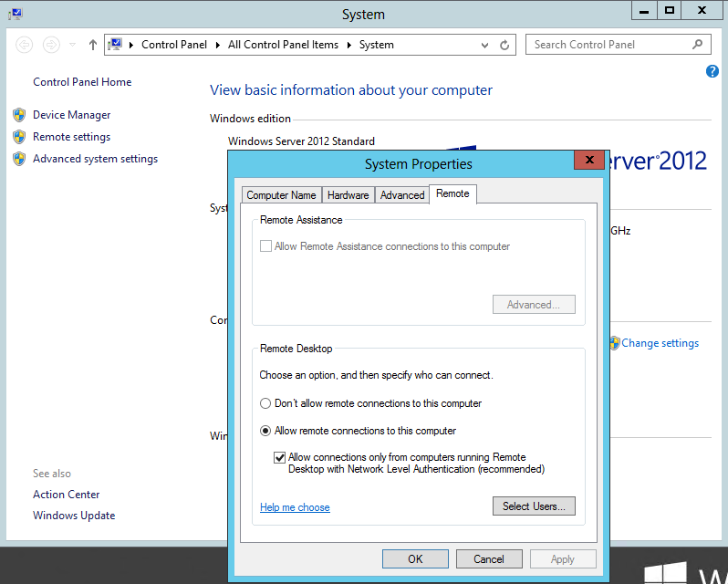Viewport: 728px width, 584px height.
Task: Switch to Computer Name tab
Action: pyautogui.click(x=281, y=195)
